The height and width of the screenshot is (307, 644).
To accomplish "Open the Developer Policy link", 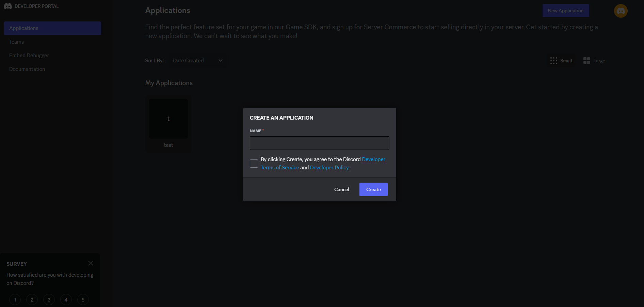I will click(329, 168).
